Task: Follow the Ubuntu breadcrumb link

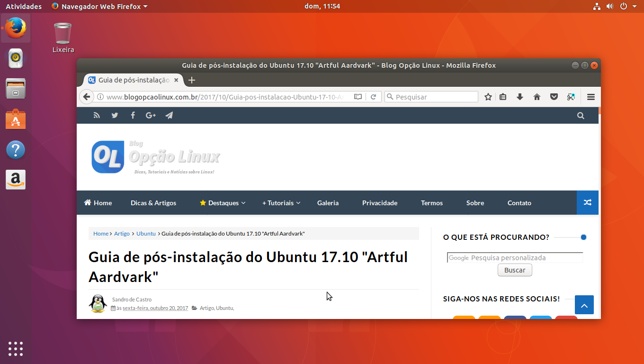Action: [x=146, y=234]
